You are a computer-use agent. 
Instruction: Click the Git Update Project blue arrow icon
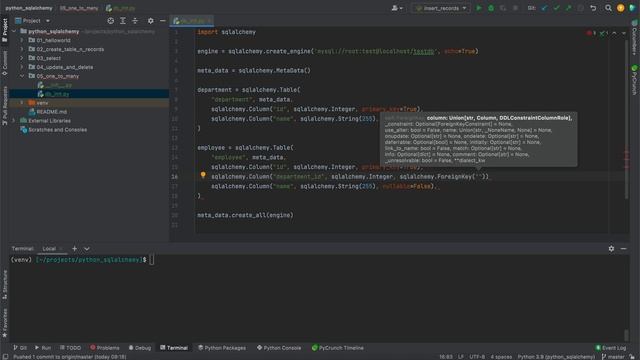coord(544,8)
